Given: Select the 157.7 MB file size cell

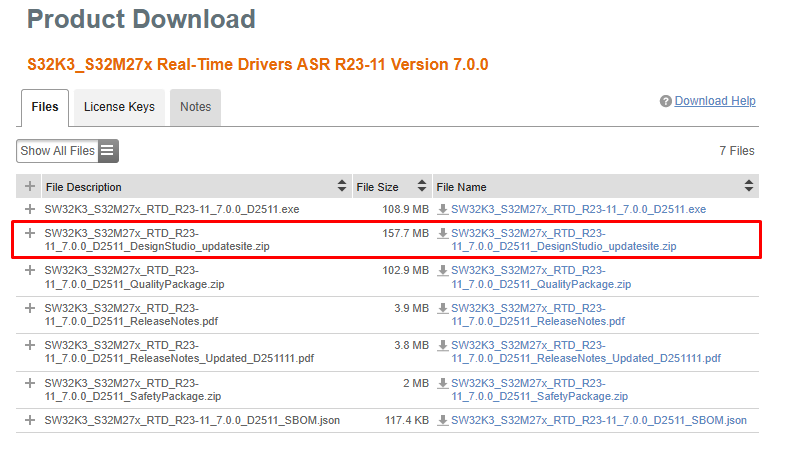Looking at the screenshot, I should pos(405,233).
